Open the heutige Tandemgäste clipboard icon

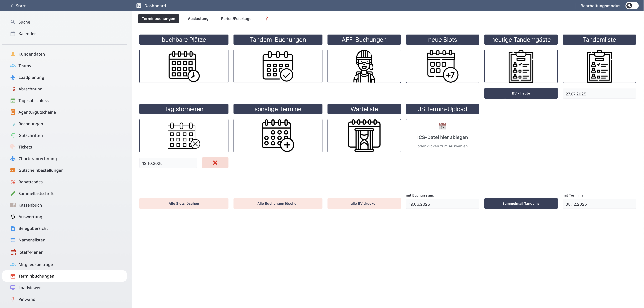[x=521, y=66]
